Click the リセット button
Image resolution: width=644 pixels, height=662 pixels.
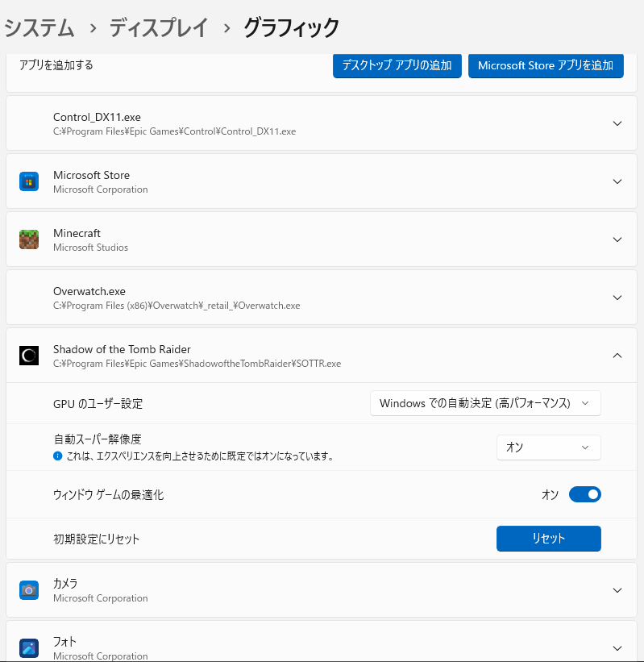pyautogui.click(x=549, y=539)
